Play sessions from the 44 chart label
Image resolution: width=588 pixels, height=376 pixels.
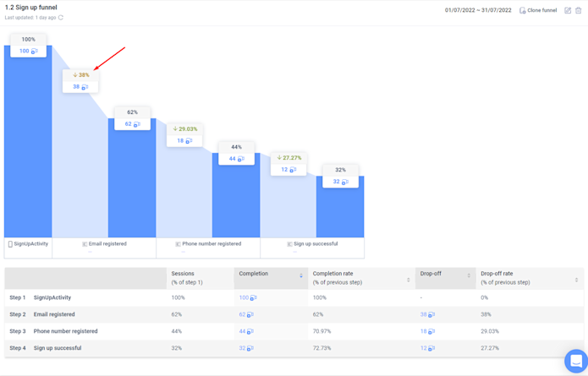241,159
